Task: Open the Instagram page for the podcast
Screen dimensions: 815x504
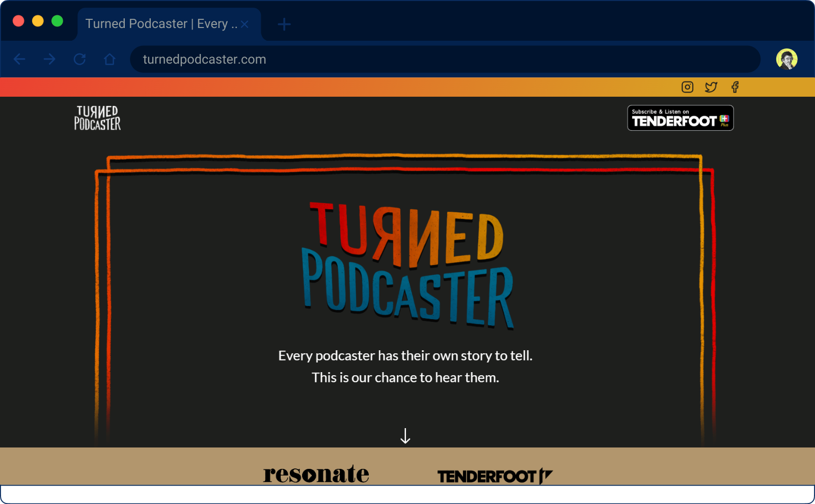Action: coord(687,87)
